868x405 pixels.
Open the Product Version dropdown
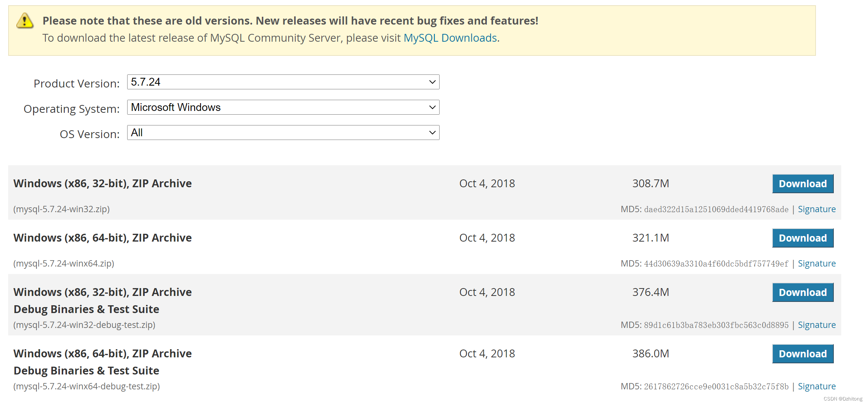pyautogui.click(x=283, y=82)
